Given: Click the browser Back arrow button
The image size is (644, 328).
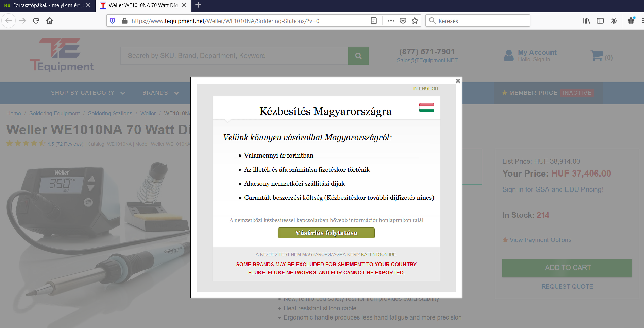Looking at the screenshot, I should tap(9, 21).
